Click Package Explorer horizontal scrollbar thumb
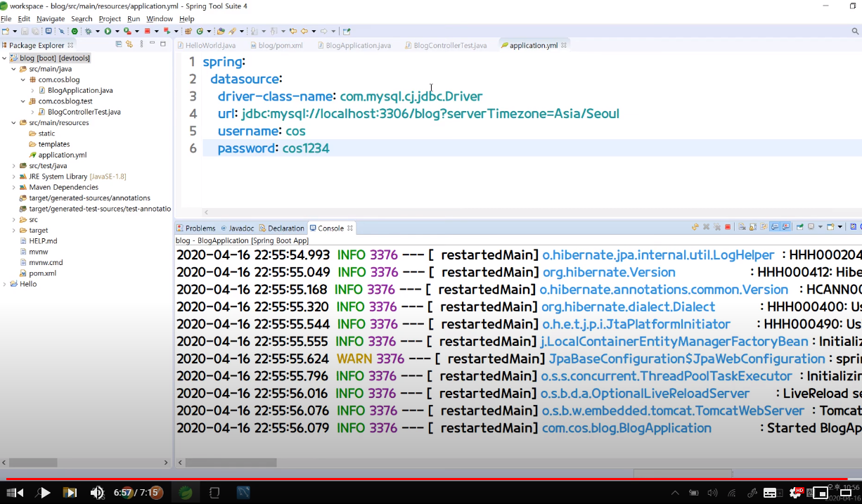 33,463
